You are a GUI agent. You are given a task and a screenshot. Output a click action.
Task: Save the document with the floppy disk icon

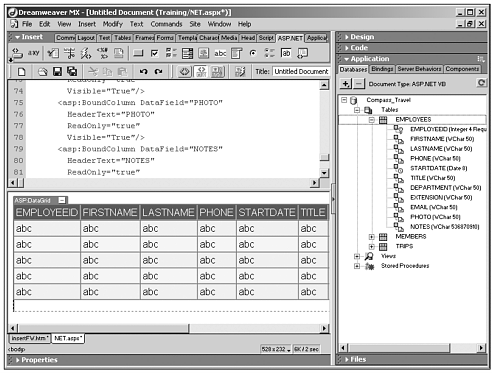tap(57, 71)
